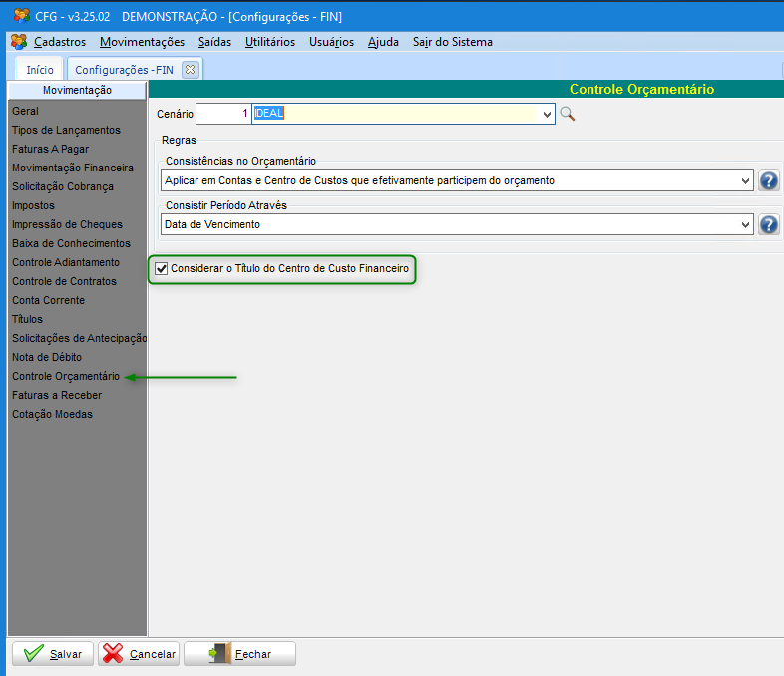The height and width of the screenshot is (676, 784).
Task: Open the Utilitários menu
Action: coord(270,42)
